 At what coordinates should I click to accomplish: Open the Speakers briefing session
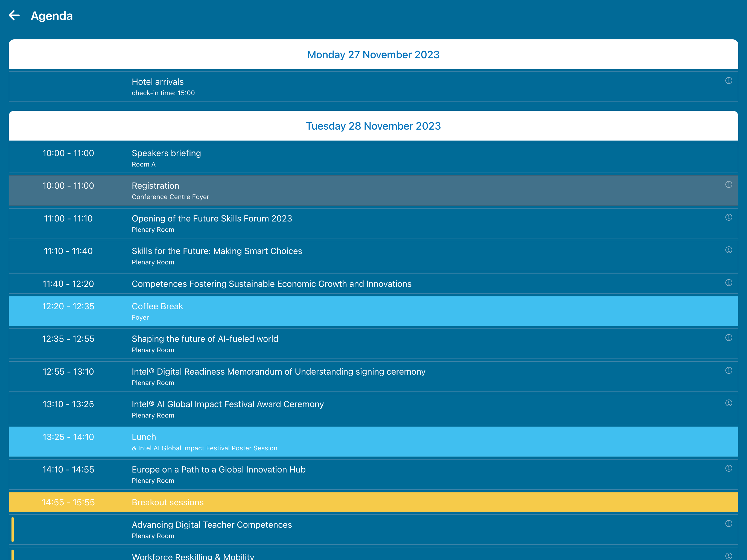tap(373, 158)
